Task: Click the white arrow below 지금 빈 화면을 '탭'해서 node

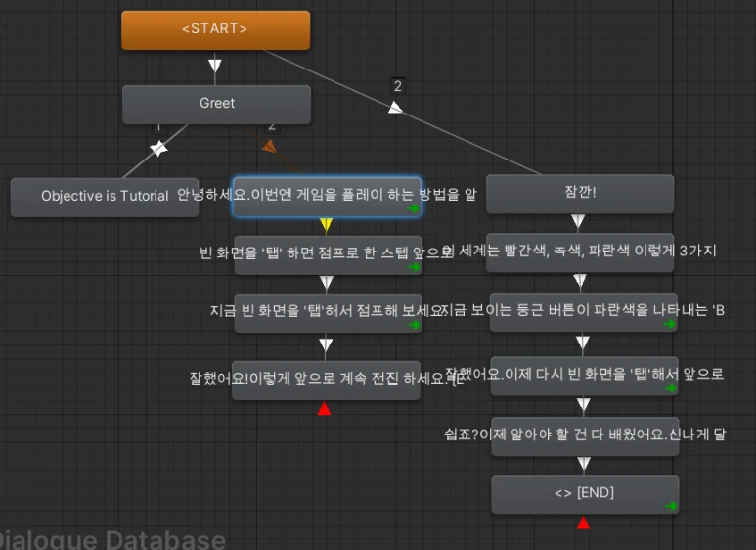Action: coord(326,344)
